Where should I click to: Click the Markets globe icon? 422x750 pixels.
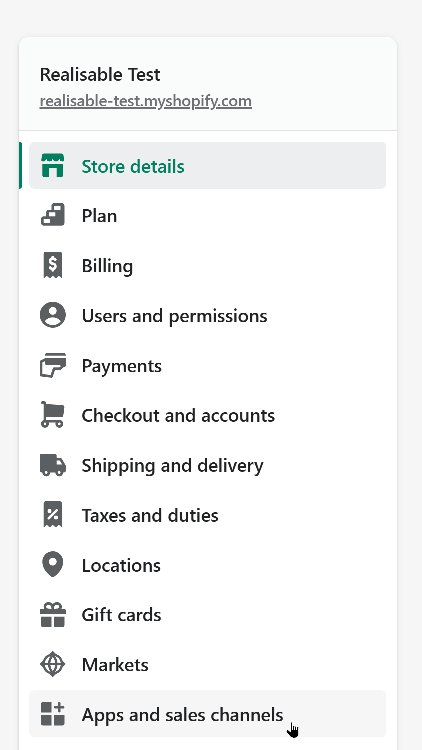pos(53,665)
